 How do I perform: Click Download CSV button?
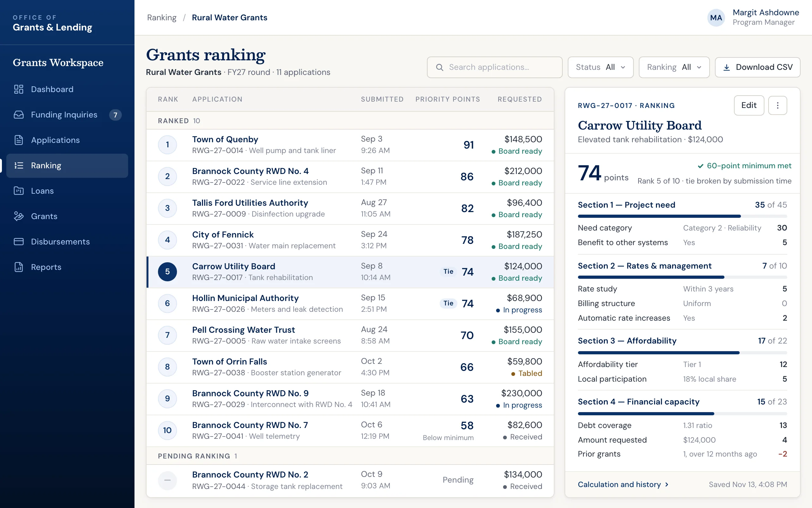[x=757, y=67]
